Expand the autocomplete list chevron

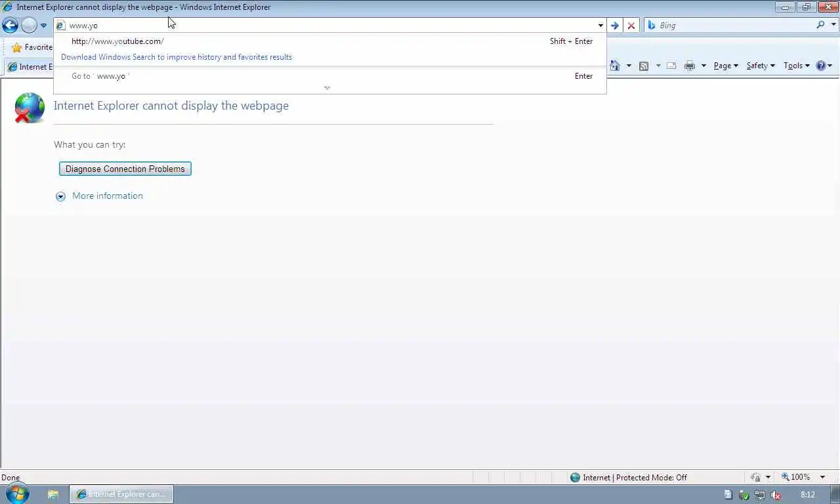click(x=327, y=88)
